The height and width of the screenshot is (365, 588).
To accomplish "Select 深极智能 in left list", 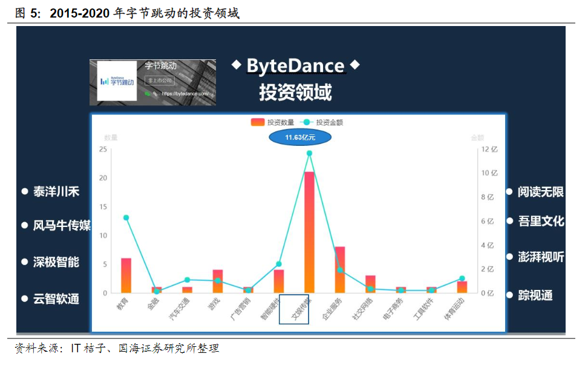I will pyautogui.click(x=56, y=262).
